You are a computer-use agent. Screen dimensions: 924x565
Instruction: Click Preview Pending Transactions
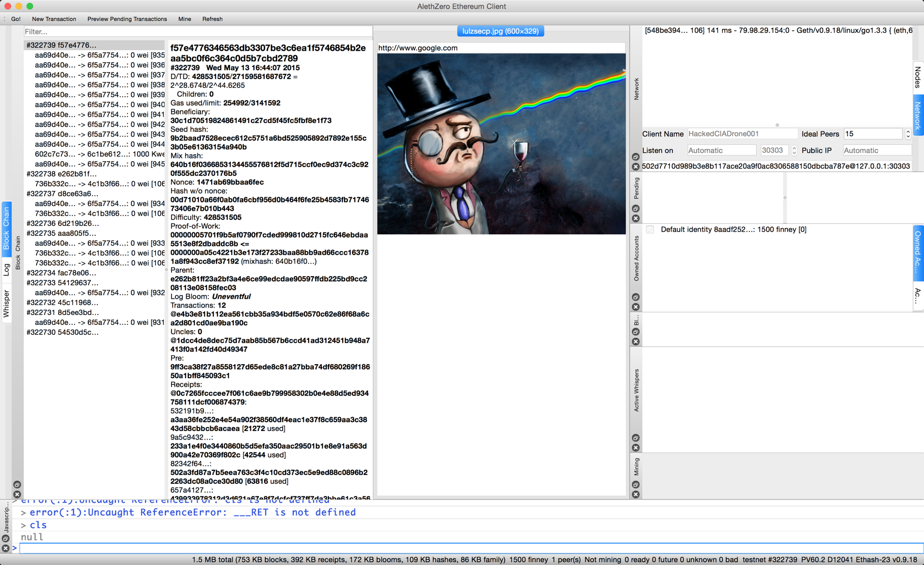point(127,19)
